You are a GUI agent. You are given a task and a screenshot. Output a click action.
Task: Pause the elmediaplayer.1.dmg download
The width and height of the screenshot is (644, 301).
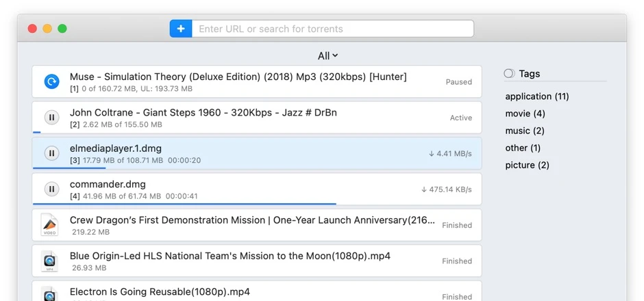(x=51, y=153)
